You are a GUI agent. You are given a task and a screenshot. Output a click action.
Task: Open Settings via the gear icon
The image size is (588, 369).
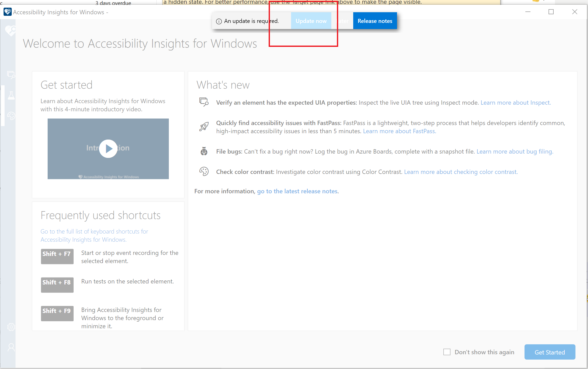point(11,327)
